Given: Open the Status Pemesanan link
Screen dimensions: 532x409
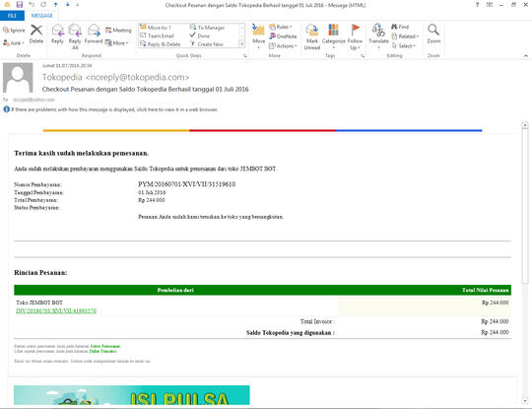Looking at the screenshot, I should tap(105, 346).
